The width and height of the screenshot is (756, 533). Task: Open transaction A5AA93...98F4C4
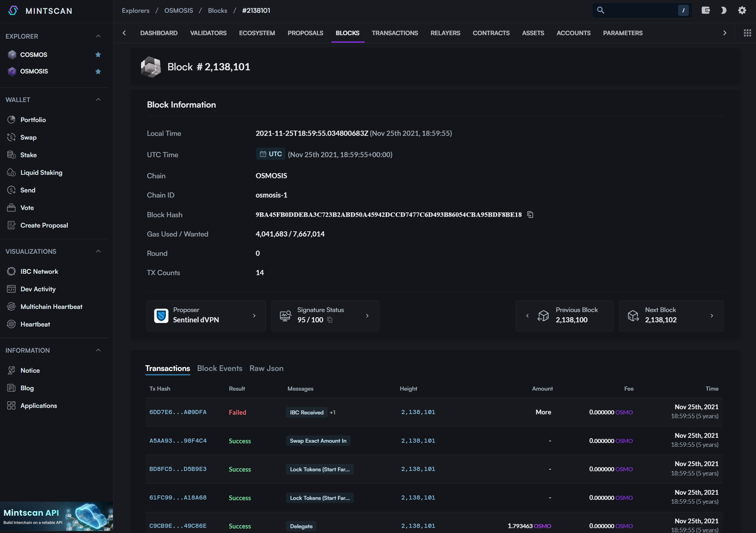pos(178,441)
